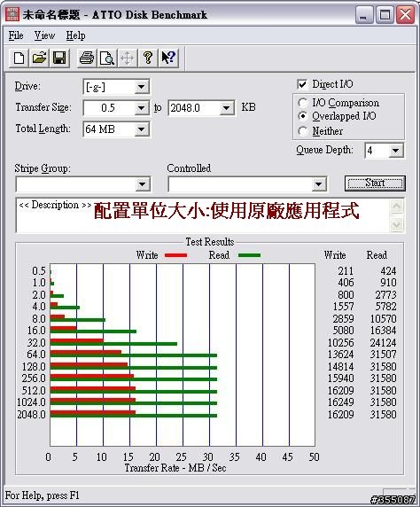Viewport: 420px width, 507px height.
Task: Save results with the floppy disk icon
Action: pyautogui.click(x=59, y=58)
